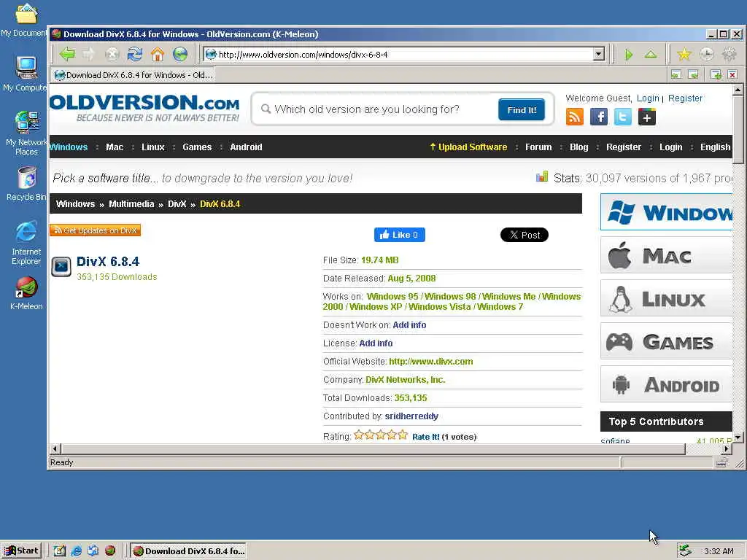Image resolution: width=747 pixels, height=560 pixels.
Task: Switch to the previous tab using the tab bar icon
Action: (676, 74)
